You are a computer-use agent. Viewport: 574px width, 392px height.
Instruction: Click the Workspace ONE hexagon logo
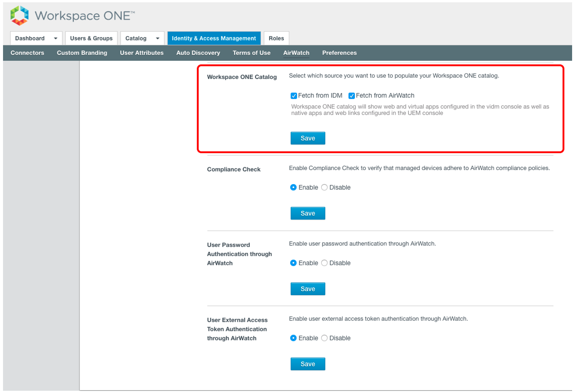click(x=19, y=15)
